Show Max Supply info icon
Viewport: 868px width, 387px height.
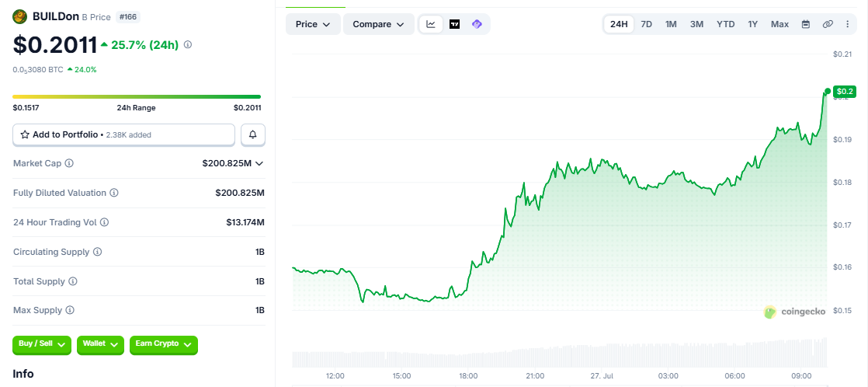tap(70, 310)
